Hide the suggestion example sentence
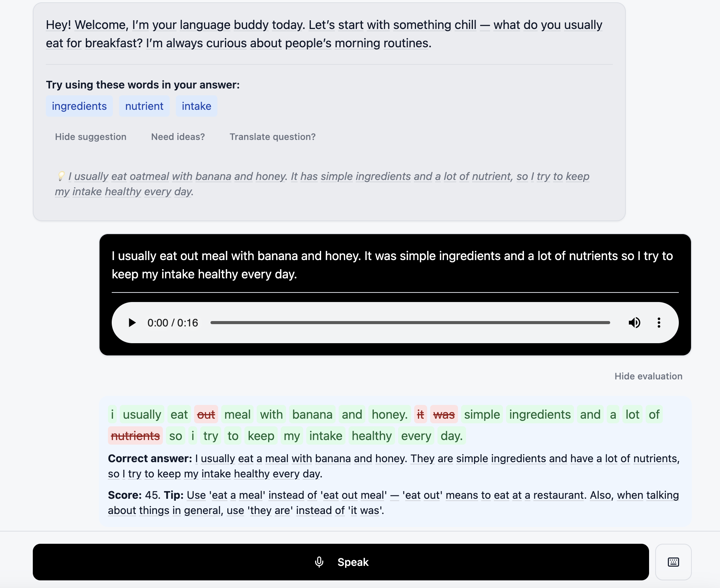 click(90, 137)
